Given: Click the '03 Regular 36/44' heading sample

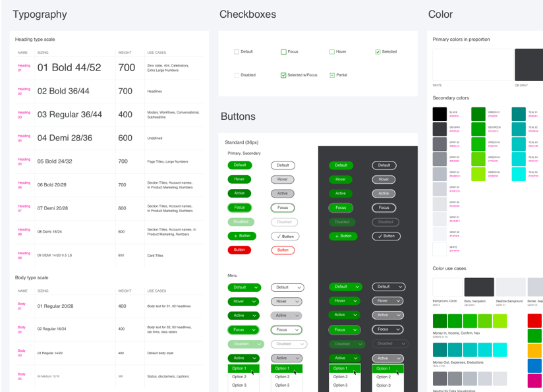Looking at the screenshot, I should (x=70, y=115).
